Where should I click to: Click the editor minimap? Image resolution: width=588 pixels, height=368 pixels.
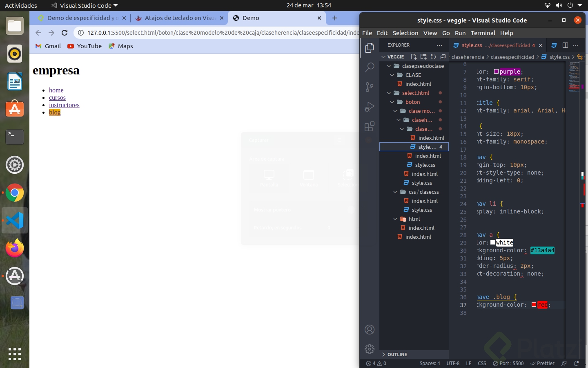point(575,78)
